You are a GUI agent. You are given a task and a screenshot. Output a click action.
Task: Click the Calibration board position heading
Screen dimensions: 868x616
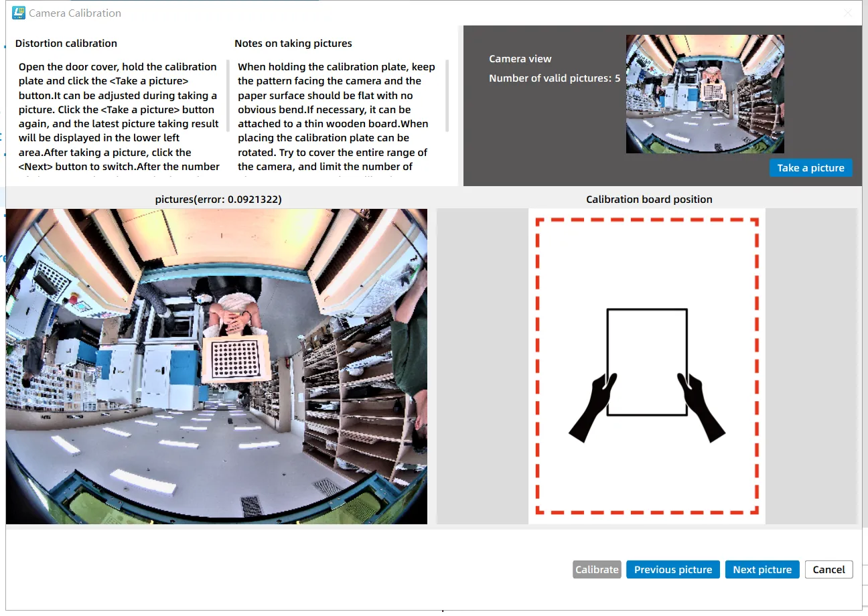pos(649,200)
